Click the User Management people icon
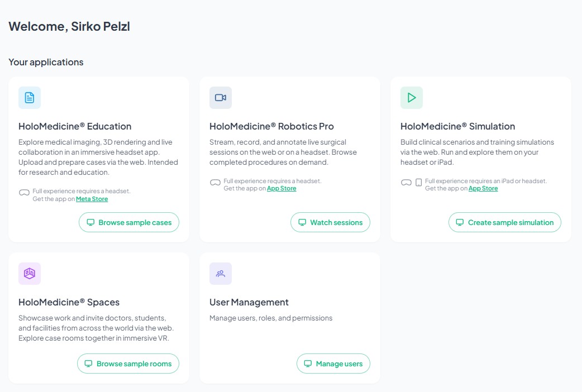Screen dimensions: 582x392 click(221, 274)
